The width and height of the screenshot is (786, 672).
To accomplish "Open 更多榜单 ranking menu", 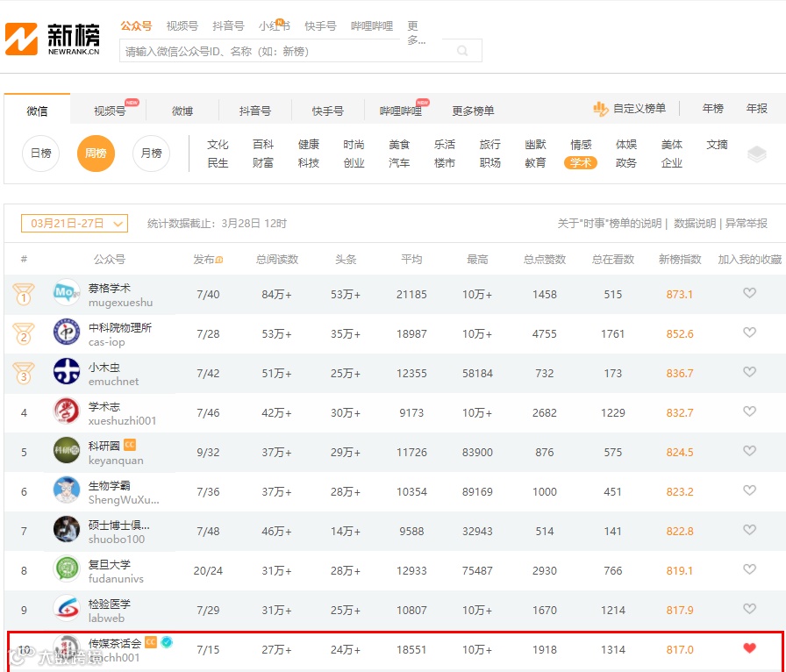I will 473,111.
